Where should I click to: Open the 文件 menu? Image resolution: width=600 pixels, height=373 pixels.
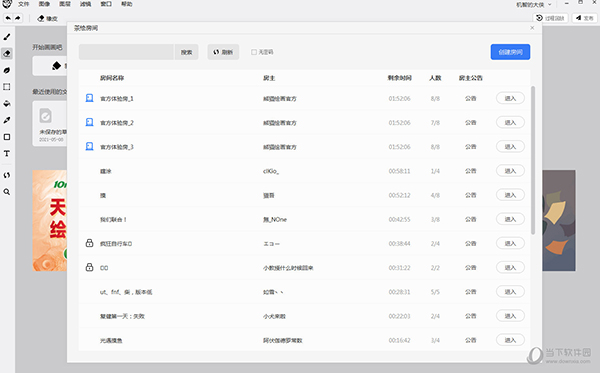click(23, 4)
